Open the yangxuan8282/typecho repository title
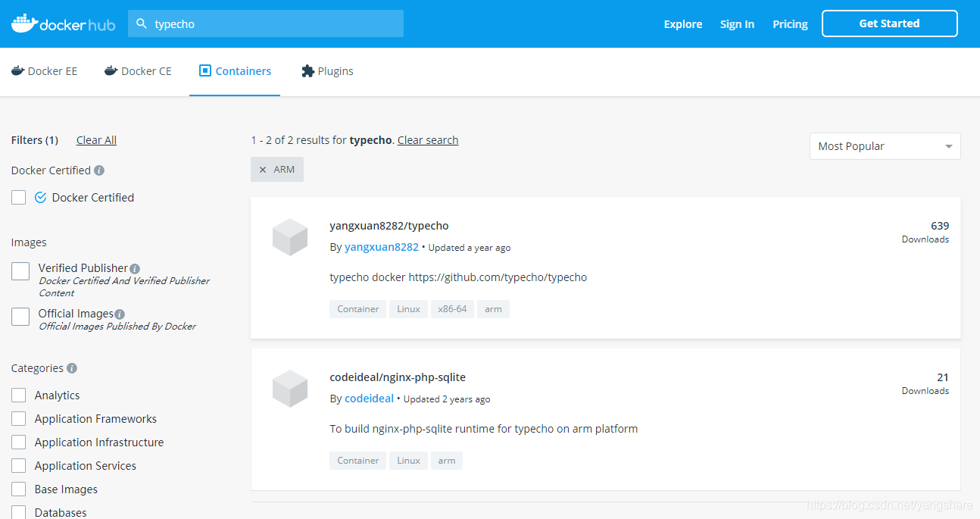980x519 pixels. (389, 226)
